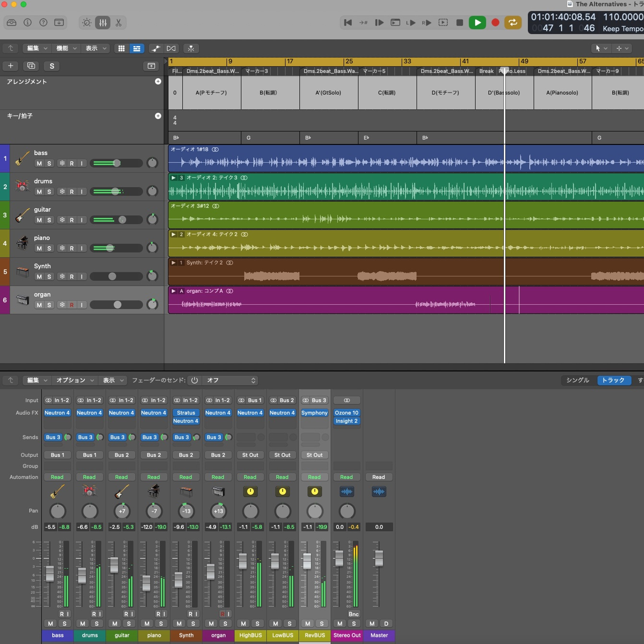
Task: Click the bass track volume slider
Action: click(x=116, y=163)
